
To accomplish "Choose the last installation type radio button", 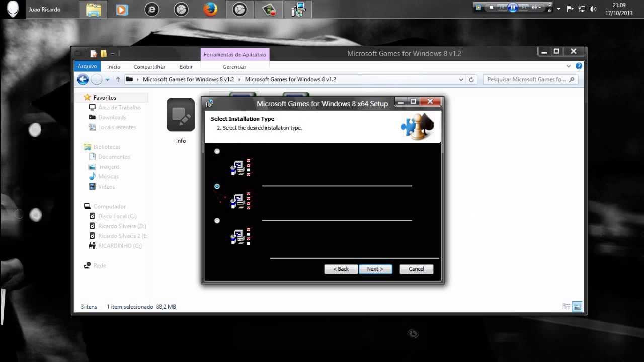I will (x=217, y=220).
